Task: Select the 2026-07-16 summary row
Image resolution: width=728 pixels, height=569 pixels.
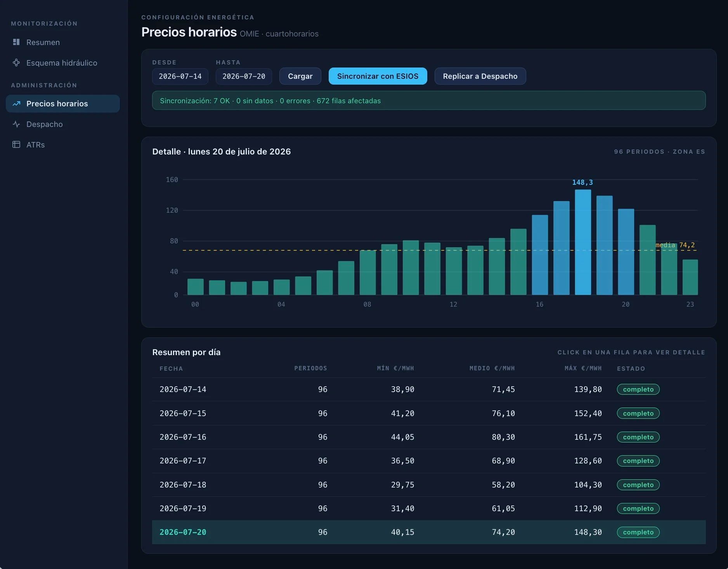Action: pos(429,437)
